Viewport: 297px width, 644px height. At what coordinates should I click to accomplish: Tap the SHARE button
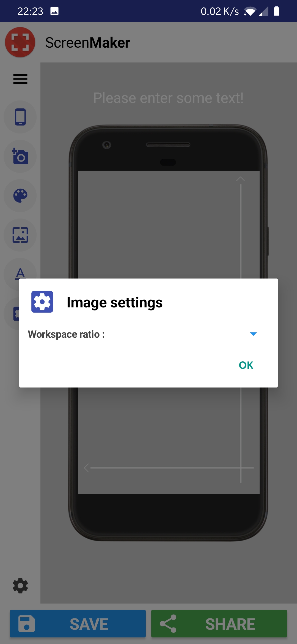coord(219,624)
